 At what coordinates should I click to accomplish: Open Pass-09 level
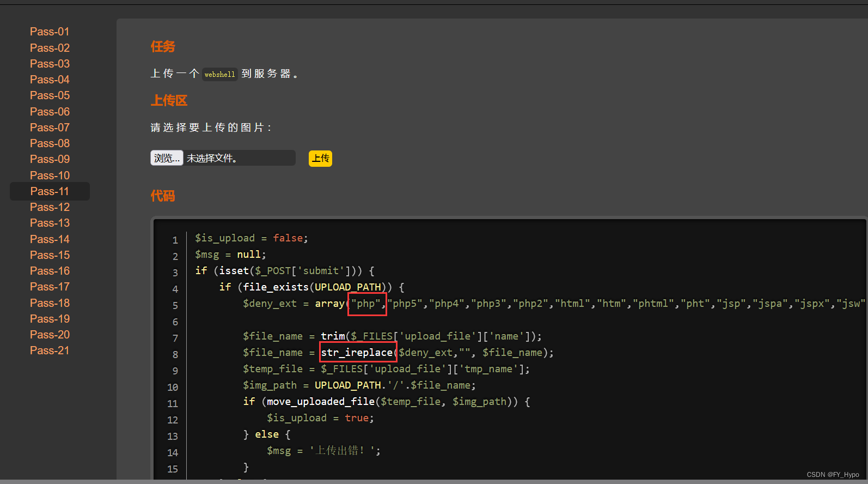pyautogui.click(x=50, y=159)
